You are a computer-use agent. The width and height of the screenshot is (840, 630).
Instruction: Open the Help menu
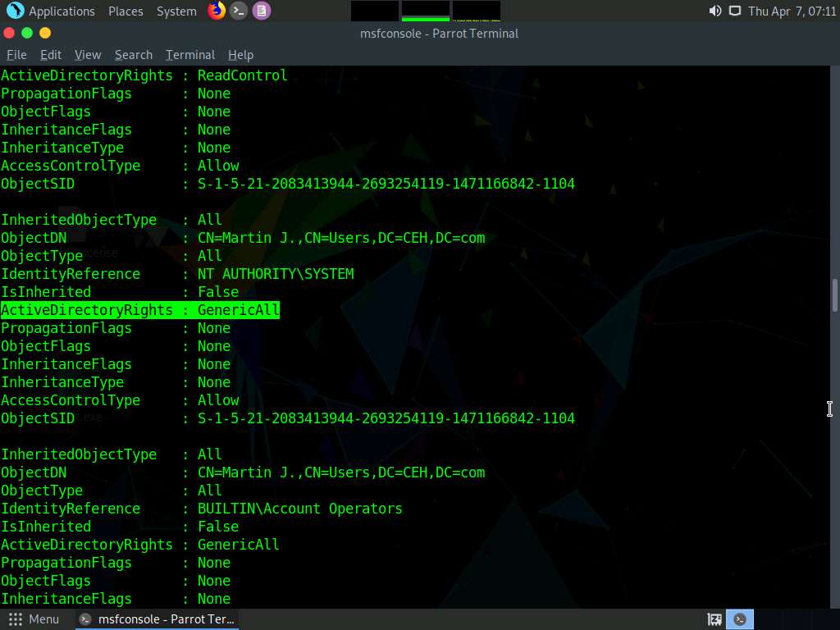point(240,55)
